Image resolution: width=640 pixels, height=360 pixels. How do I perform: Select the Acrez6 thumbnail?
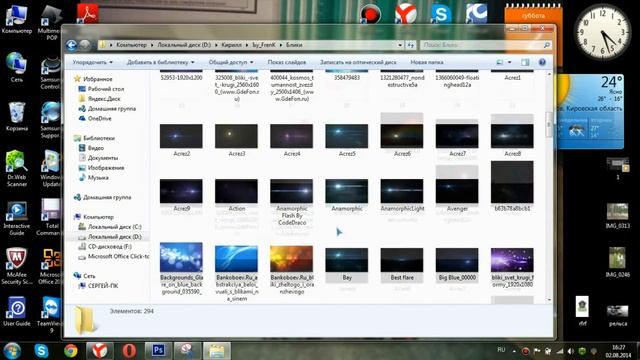(x=402, y=136)
